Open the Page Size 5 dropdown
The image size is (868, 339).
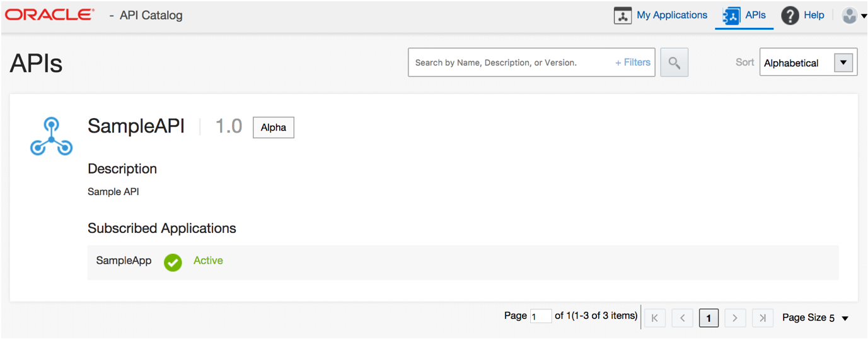pyautogui.click(x=816, y=318)
